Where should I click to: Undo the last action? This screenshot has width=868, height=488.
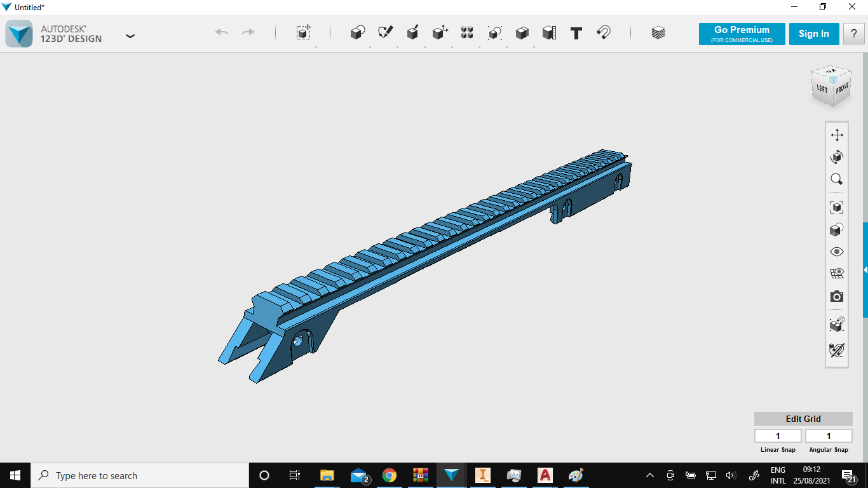[221, 32]
